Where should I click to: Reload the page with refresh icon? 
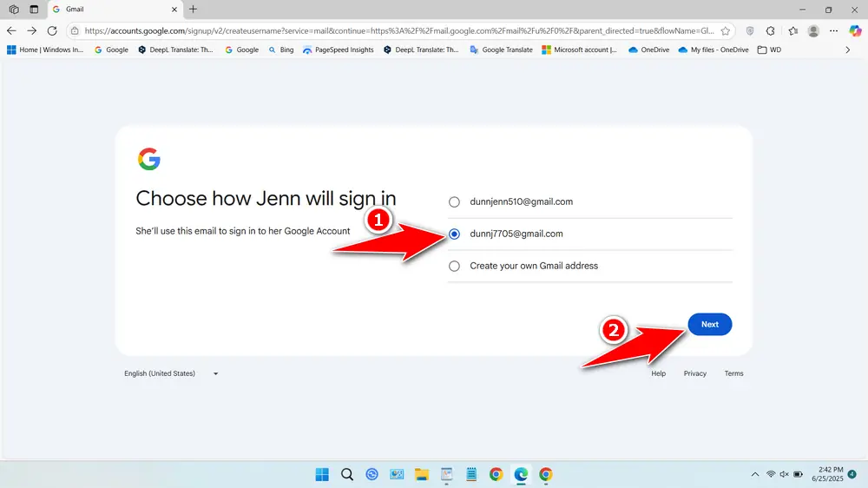[52, 31]
